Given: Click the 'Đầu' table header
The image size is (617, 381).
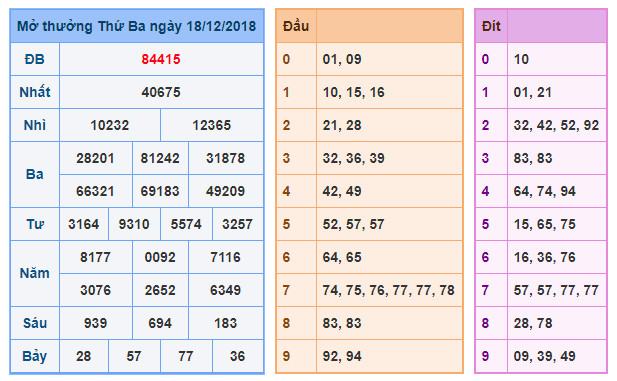Looking at the screenshot, I should [296, 26].
